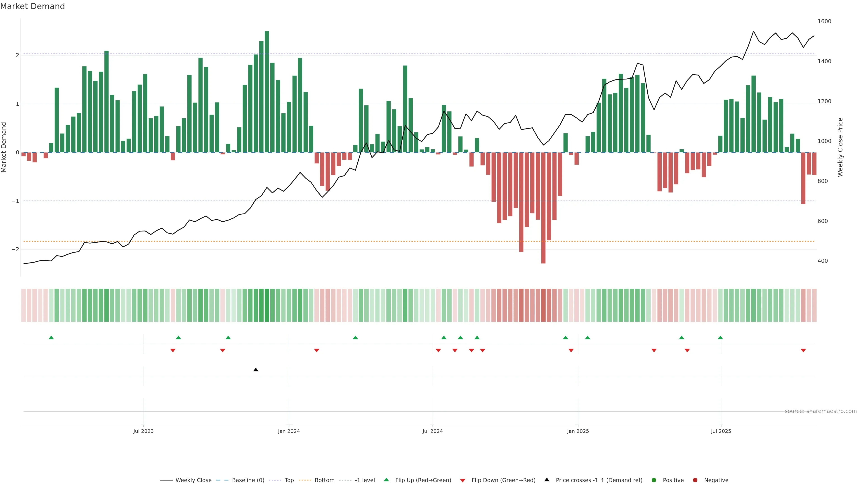Click the first green Flip Up marker
Viewport: 868px width, 488px height.
coord(51,338)
